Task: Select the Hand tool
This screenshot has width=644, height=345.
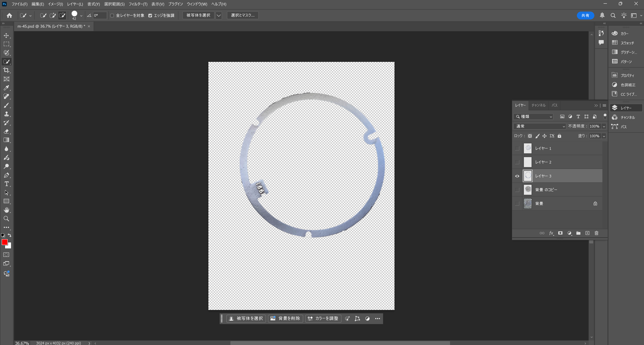Action: tap(6, 210)
